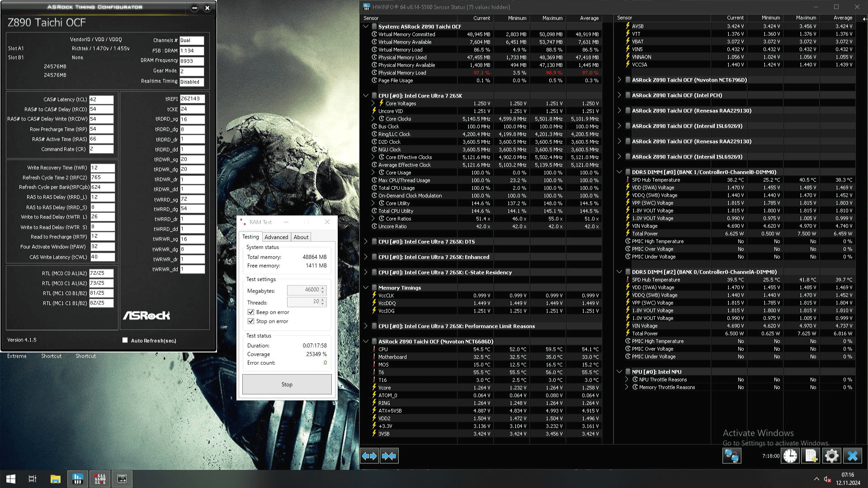Click the Maximum column header
Image resolution: width=868 pixels, height=488 pixels.
(552, 18)
